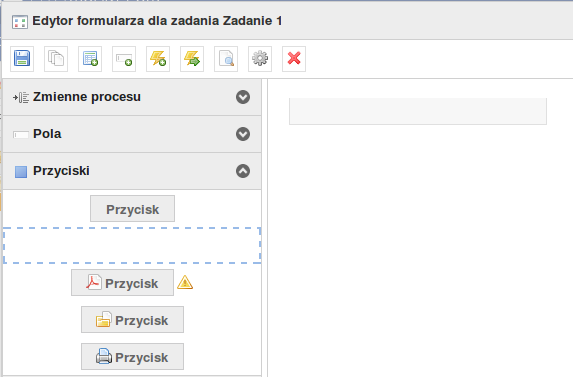
Task: Collapse the Przyciski section chevron
Action: coord(243,171)
